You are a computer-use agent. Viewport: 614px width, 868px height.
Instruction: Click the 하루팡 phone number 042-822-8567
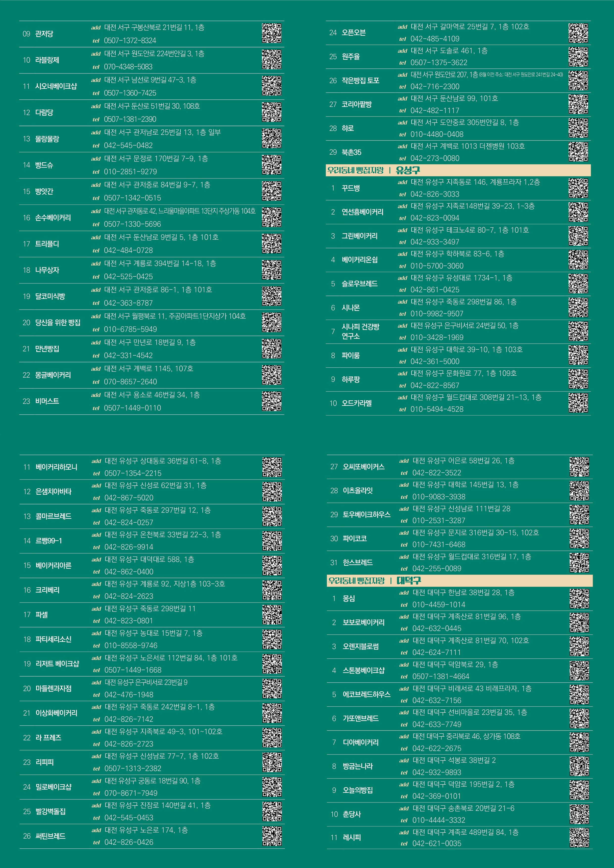pos(435,386)
